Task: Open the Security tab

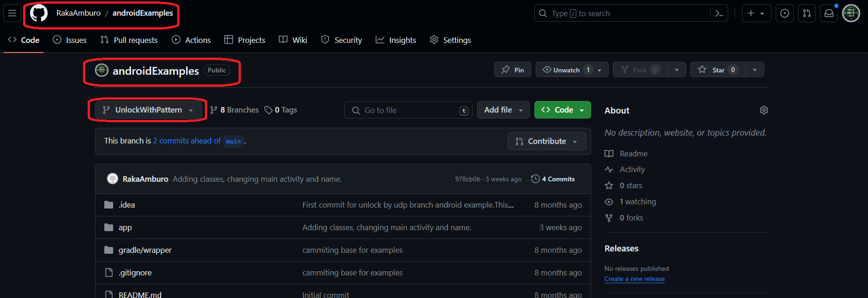Action: [341, 40]
